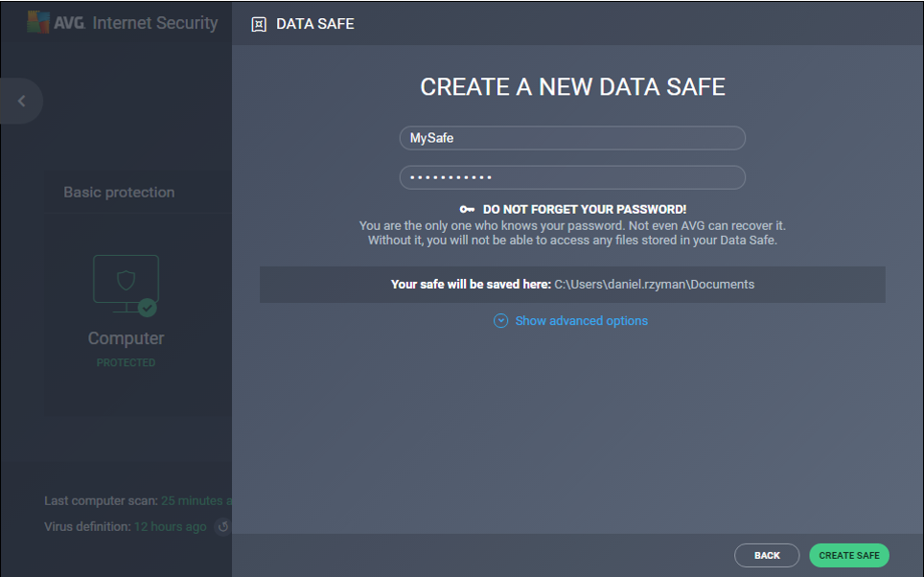Click the password field with dots
The image size is (924, 577).
coord(572,177)
